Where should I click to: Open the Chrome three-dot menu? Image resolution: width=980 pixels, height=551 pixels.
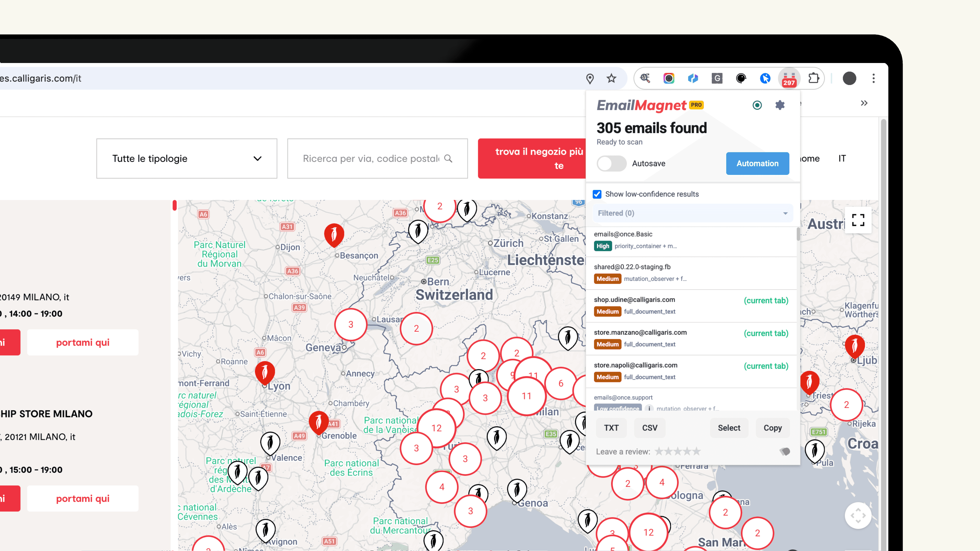[874, 78]
